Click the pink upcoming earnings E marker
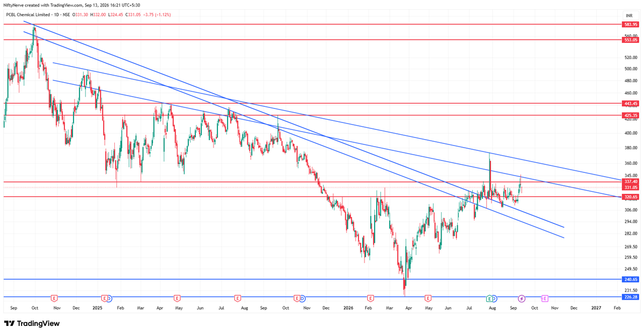Image resolution: width=644 pixels, height=334 pixels. (x=544, y=298)
